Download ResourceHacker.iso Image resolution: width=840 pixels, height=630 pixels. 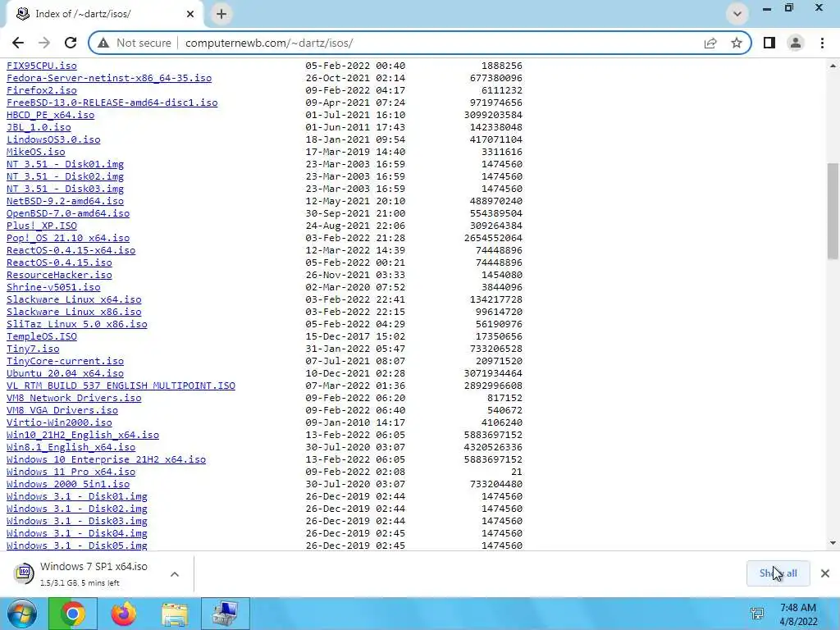(59, 276)
